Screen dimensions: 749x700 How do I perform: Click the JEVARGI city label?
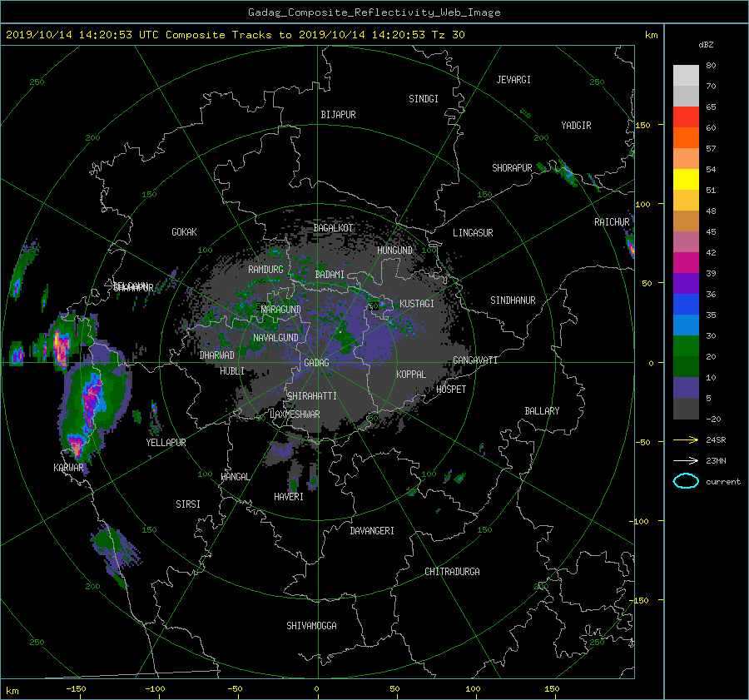(x=513, y=80)
